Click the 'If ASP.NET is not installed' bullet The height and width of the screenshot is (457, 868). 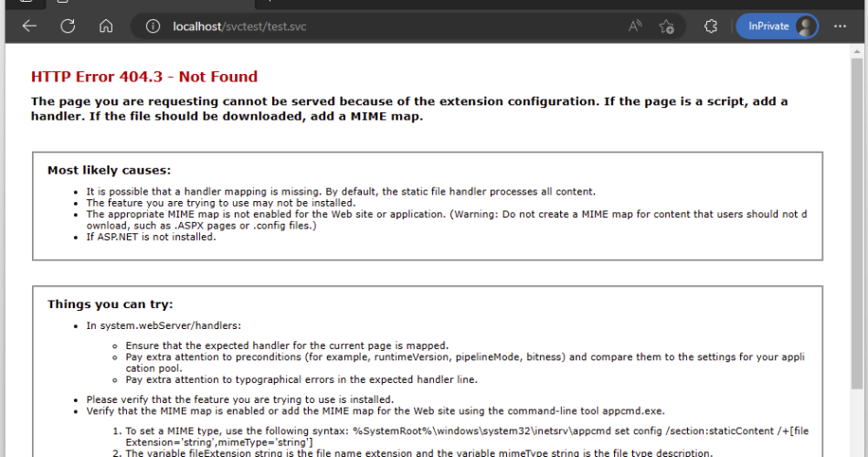pos(151,237)
